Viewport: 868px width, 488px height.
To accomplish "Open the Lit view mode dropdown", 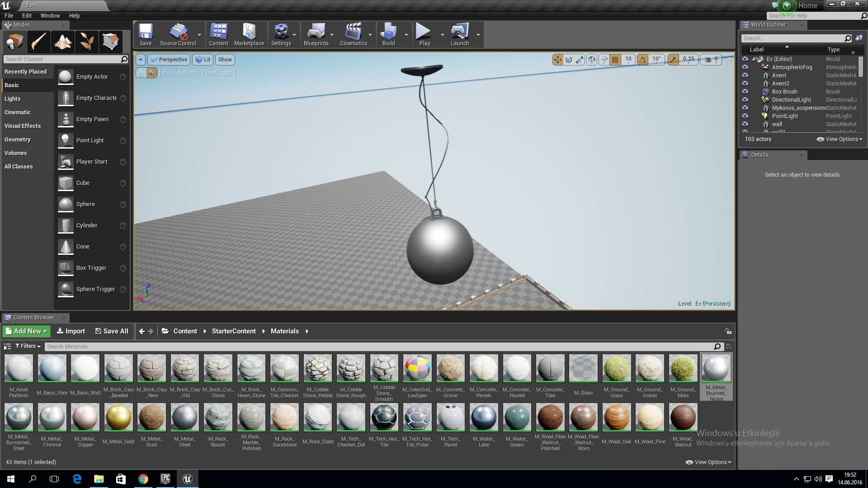I will (x=203, y=60).
